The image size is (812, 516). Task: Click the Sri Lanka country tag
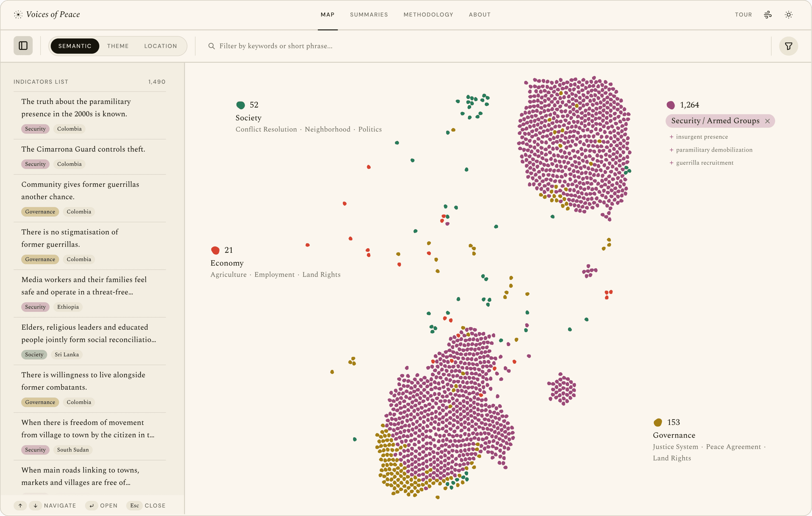[x=67, y=355]
